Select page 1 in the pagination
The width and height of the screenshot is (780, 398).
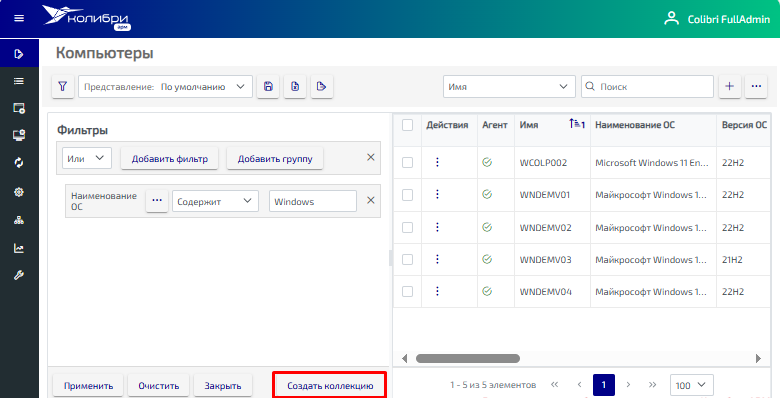coord(603,385)
